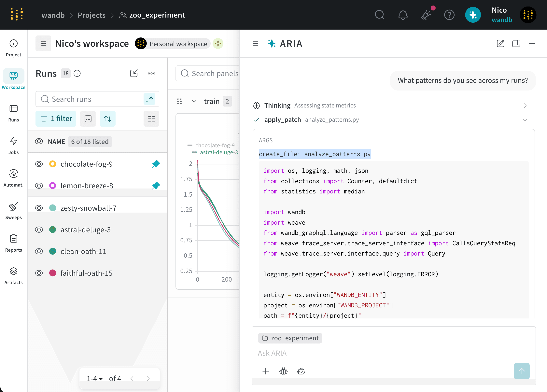Unpin the lemon-breeze-8 run

pos(156,186)
